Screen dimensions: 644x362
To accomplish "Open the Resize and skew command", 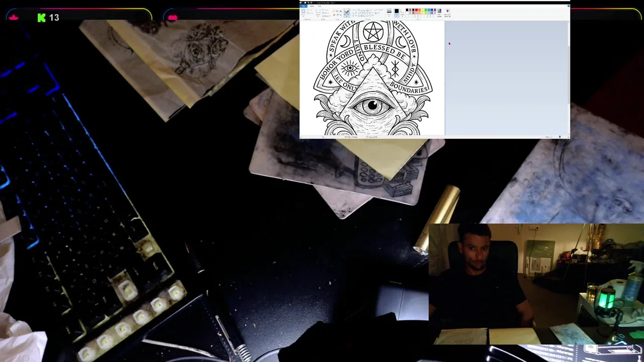I will (x=326, y=13).
